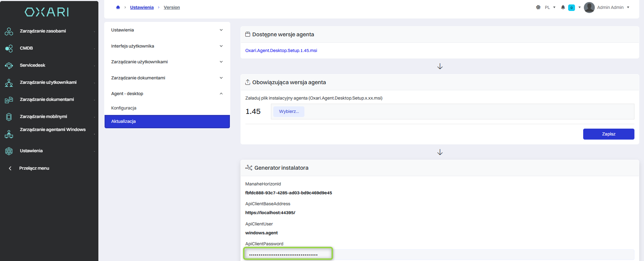Open the PL language dropdown

click(550, 7)
